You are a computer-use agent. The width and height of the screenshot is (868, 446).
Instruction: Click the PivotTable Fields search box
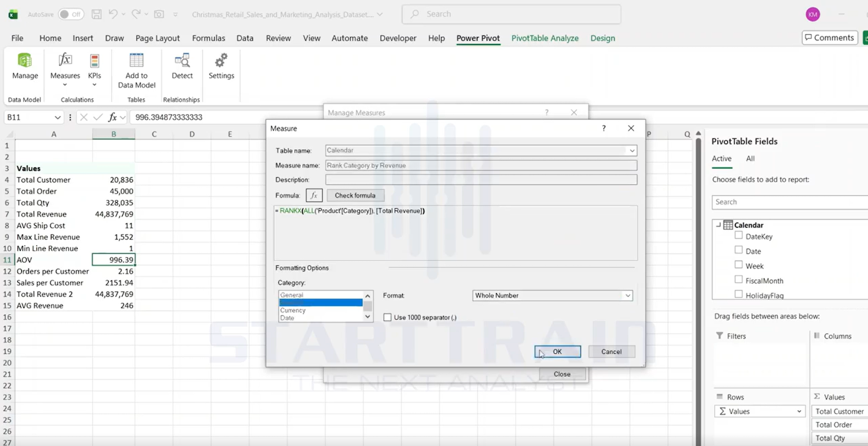click(790, 202)
